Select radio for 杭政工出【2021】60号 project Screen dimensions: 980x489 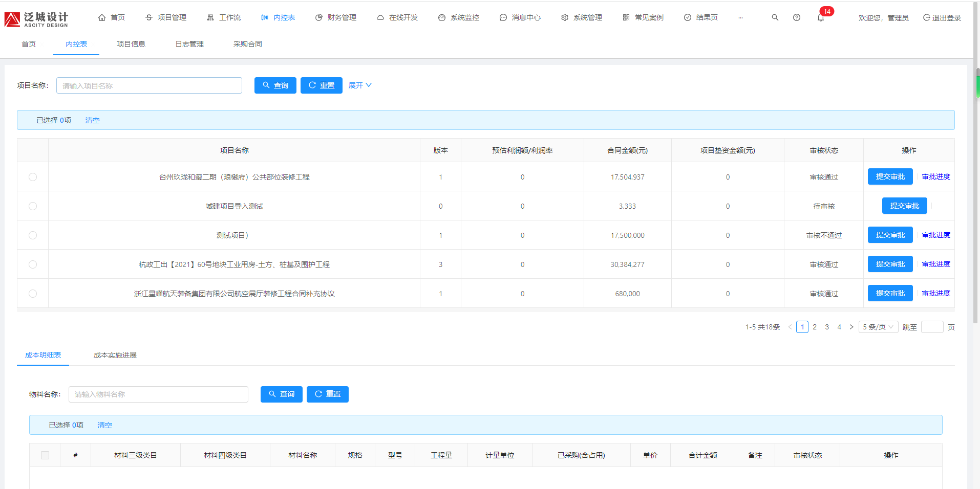click(x=33, y=264)
